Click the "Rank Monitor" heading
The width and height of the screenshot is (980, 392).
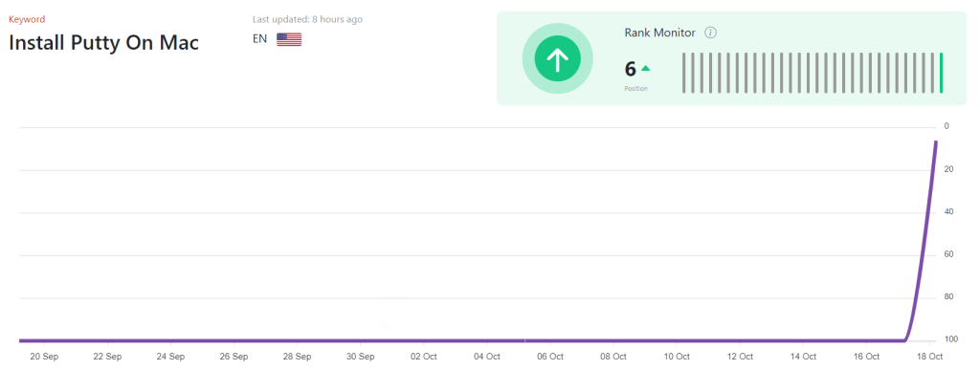click(x=659, y=33)
